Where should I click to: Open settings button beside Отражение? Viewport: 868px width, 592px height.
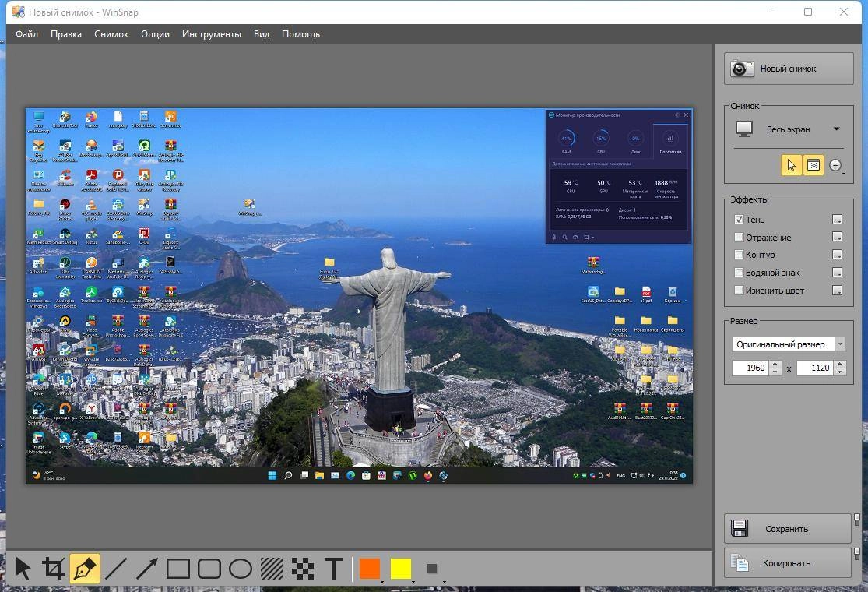click(837, 237)
